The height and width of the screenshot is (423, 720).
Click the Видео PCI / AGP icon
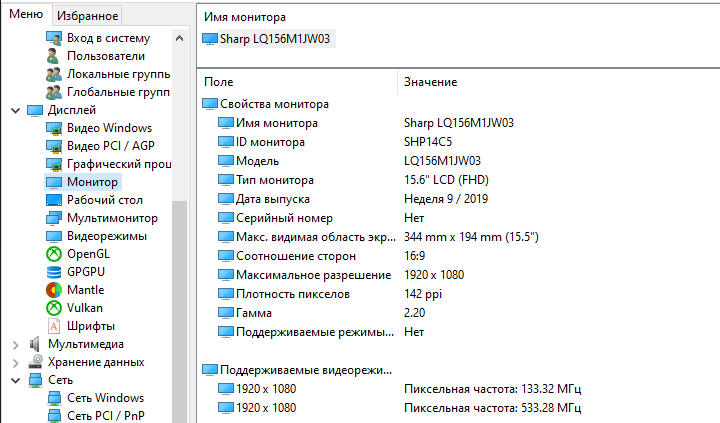coord(54,146)
